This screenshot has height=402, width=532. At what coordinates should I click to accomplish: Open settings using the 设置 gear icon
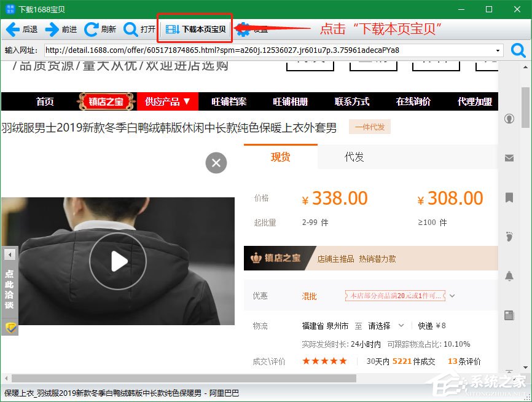[x=244, y=29]
